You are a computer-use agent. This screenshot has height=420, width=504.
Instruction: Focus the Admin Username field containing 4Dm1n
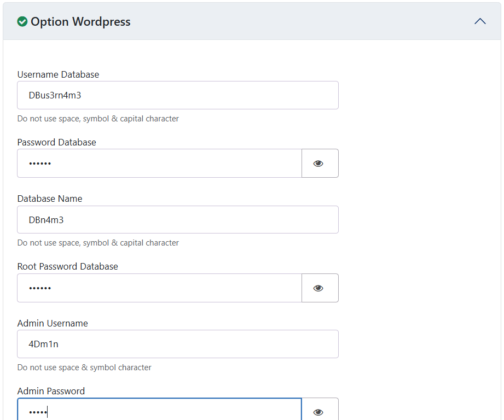point(178,344)
